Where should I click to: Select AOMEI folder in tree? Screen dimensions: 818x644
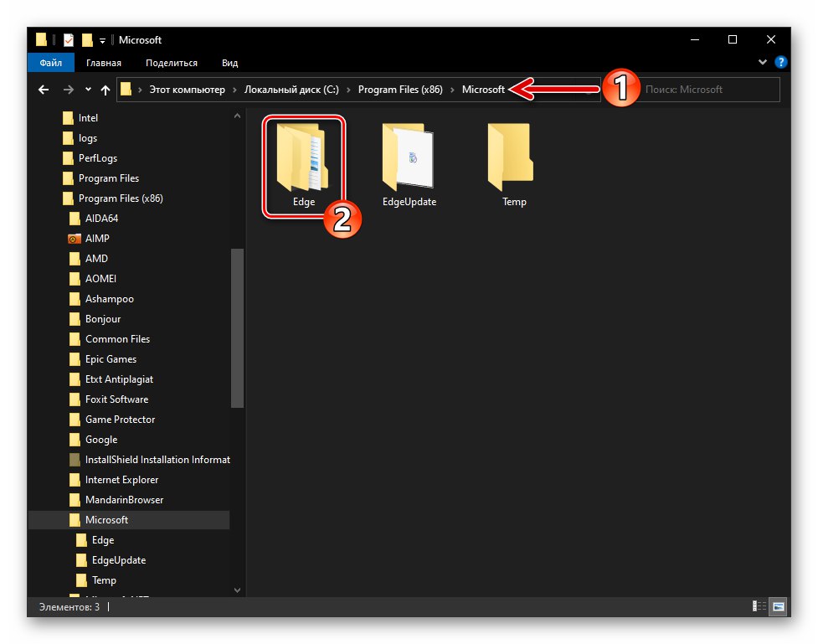pos(92,279)
